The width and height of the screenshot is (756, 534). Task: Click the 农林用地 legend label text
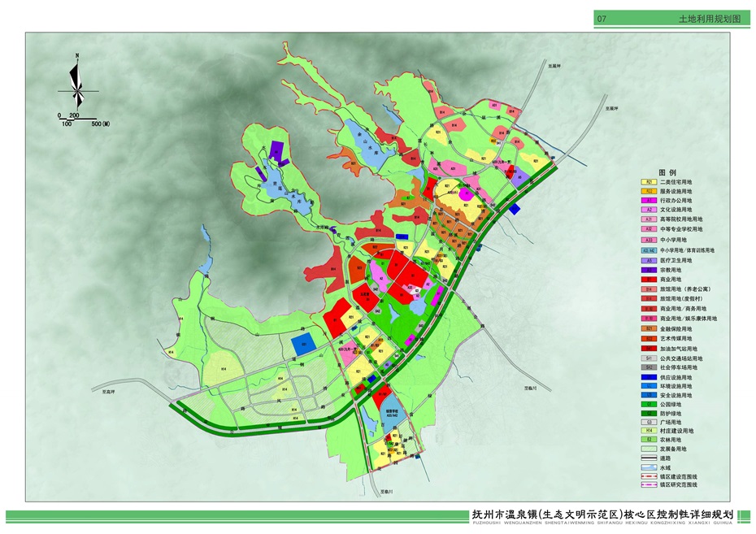tap(671, 440)
